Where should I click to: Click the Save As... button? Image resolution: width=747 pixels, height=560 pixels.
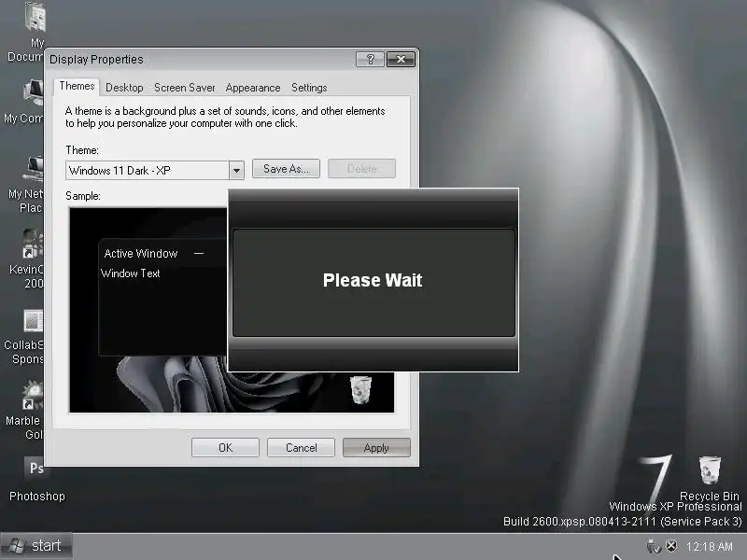point(286,169)
